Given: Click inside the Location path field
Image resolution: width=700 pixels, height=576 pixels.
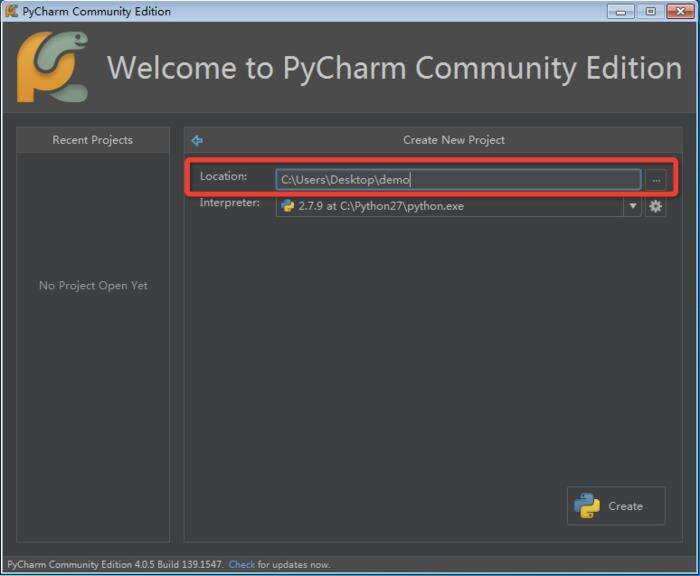Looking at the screenshot, I should [458, 179].
